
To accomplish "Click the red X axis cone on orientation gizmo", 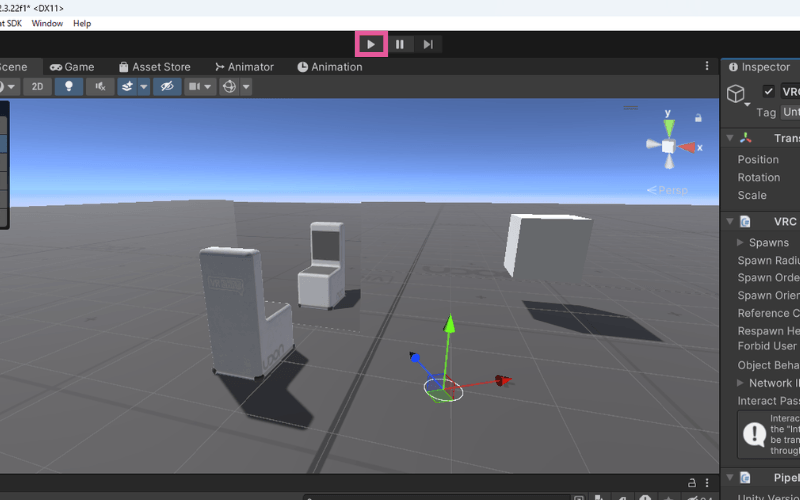I will pos(687,147).
